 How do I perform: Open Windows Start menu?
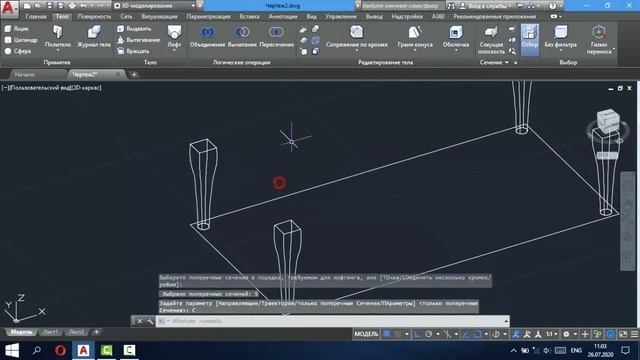pyautogui.click(x=12, y=350)
